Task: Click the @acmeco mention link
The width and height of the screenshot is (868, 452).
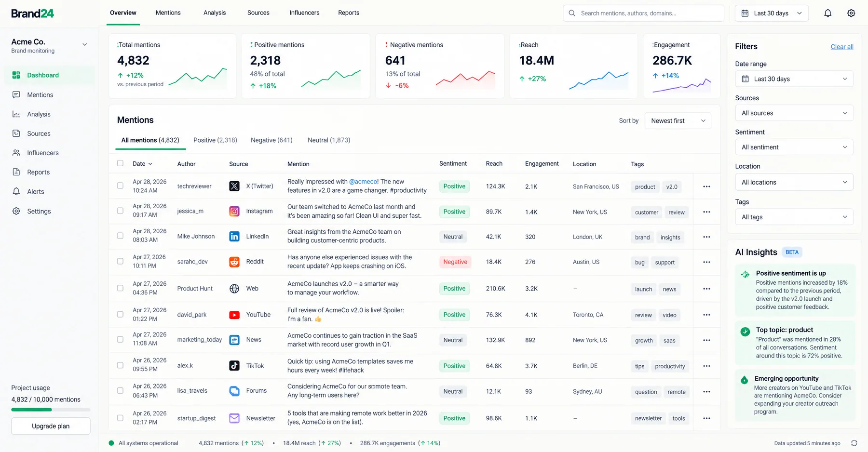Action: [x=364, y=182]
